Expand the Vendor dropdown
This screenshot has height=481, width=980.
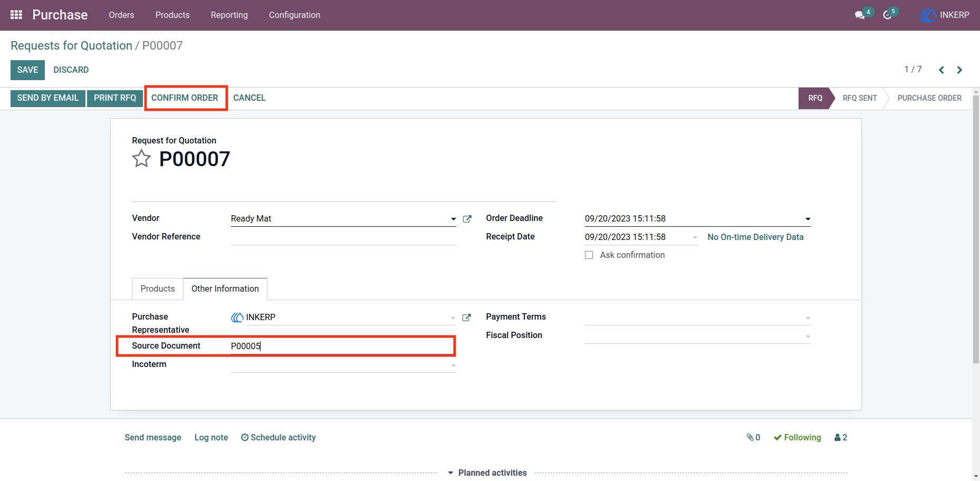453,219
